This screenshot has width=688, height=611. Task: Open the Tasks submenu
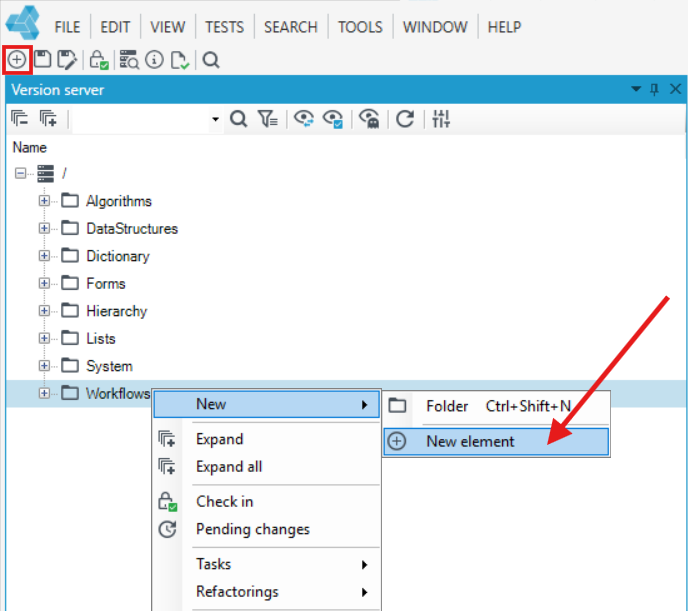(267, 564)
